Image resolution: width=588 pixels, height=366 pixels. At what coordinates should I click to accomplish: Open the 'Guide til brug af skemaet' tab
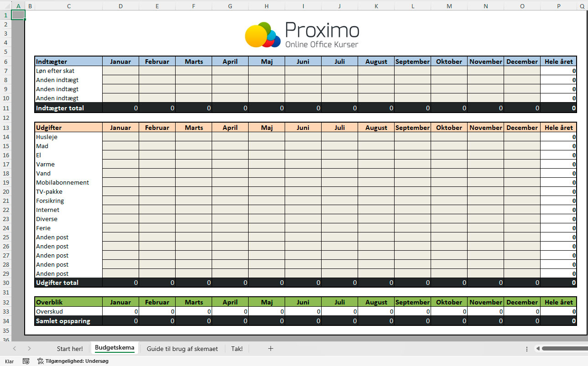pyautogui.click(x=182, y=348)
